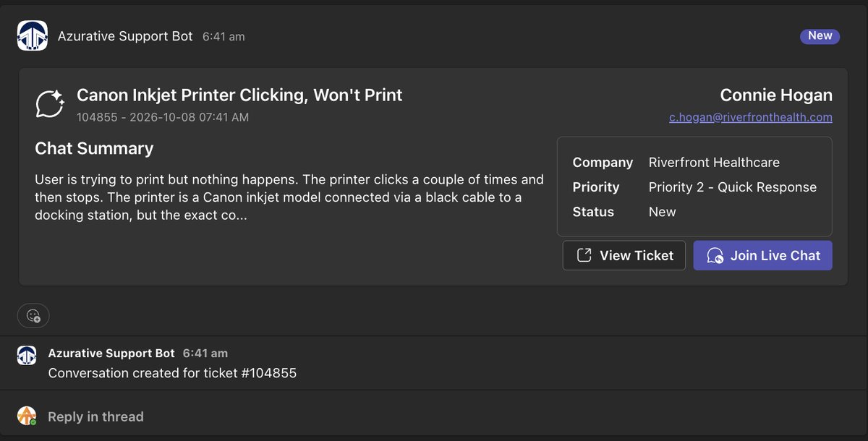Click the Status value New
The height and width of the screenshot is (441, 868).
pyautogui.click(x=663, y=212)
